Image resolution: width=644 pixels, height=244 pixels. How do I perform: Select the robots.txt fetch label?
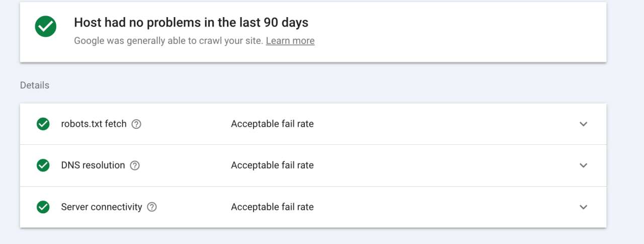tap(94, 124)
